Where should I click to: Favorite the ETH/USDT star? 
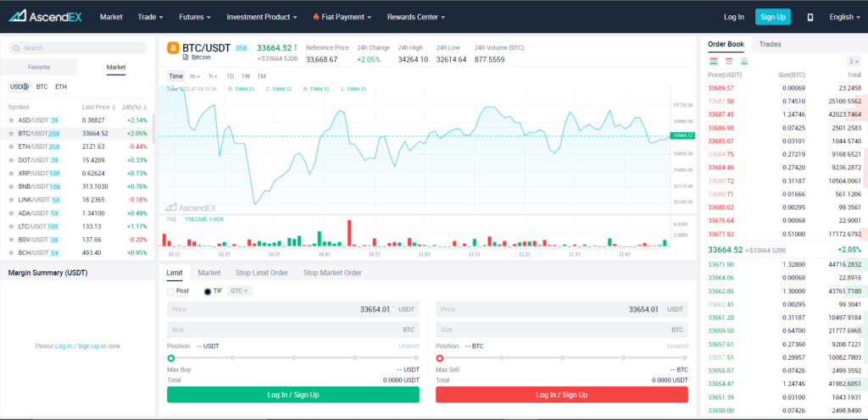(x=11, y=146)
